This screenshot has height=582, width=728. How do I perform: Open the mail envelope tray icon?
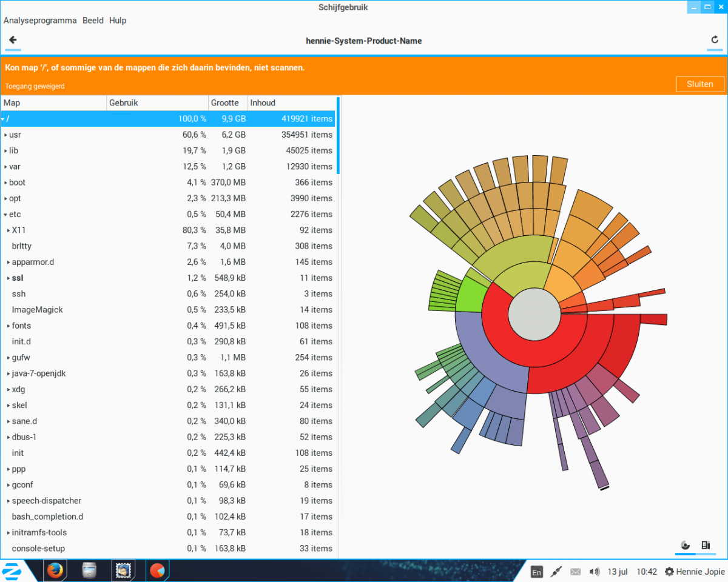click(x=575, y=572)
